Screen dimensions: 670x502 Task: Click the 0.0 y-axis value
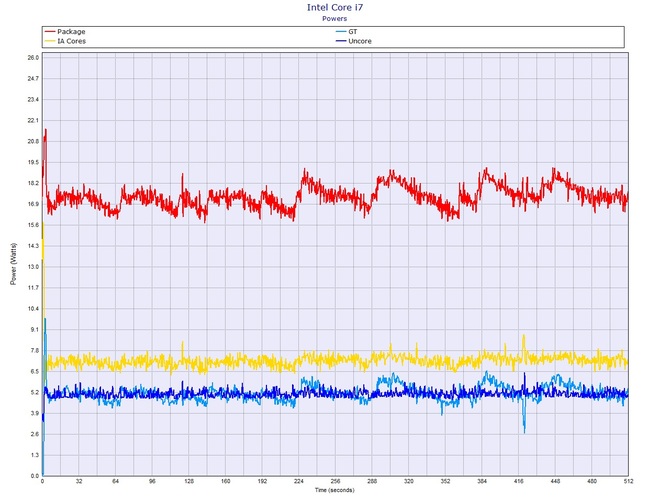(35, 476)
